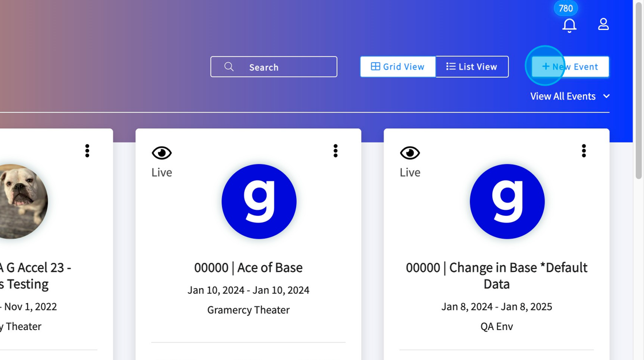Click the Ace of Base event logo
The image size is (644, 360).
tap(259, 201)
